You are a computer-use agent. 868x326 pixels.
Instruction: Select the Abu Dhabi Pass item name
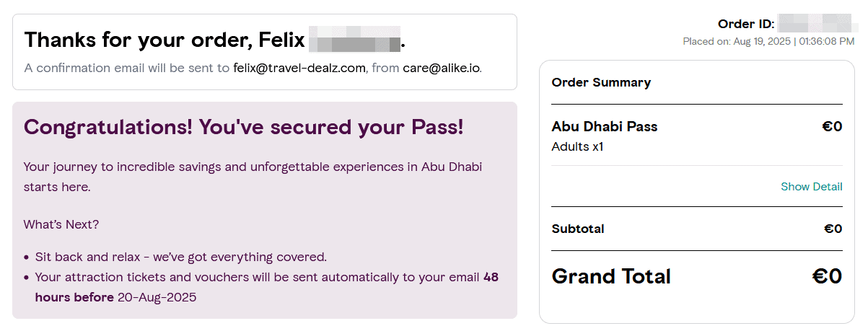604,127
